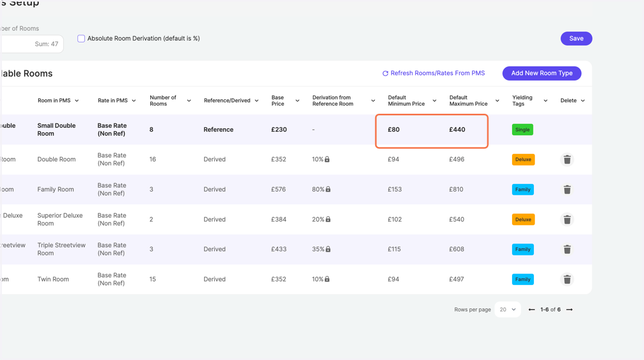644x360 pixels.
Task: Go to next page arrow
Action: [x=569, y=310]
